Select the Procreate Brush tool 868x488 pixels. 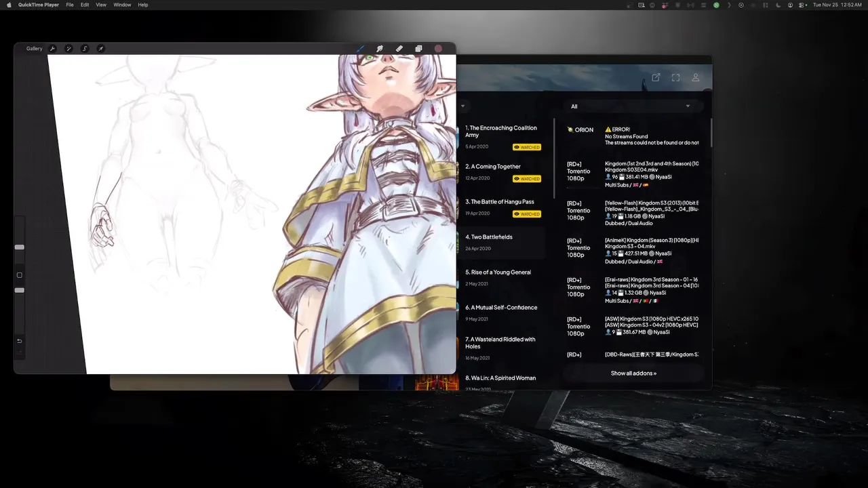[x=360, y=49]
